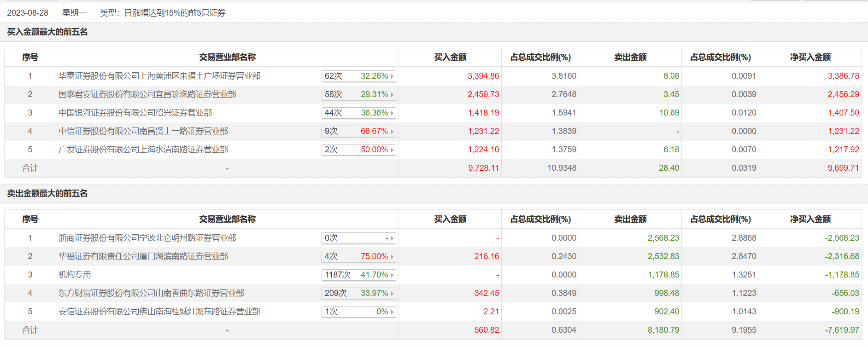Expand the 62次 32.26% stats dropdown
Viewport: 868px width, 347px height.
[358, 76]
